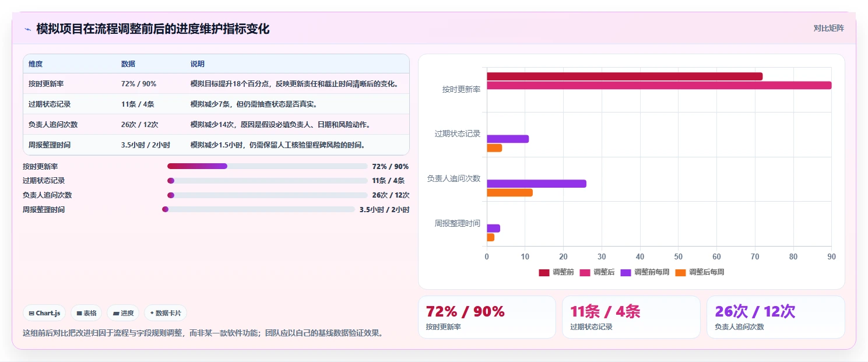Click the purple bar for 负责人追问次数 in chart

tap(536, 184)
